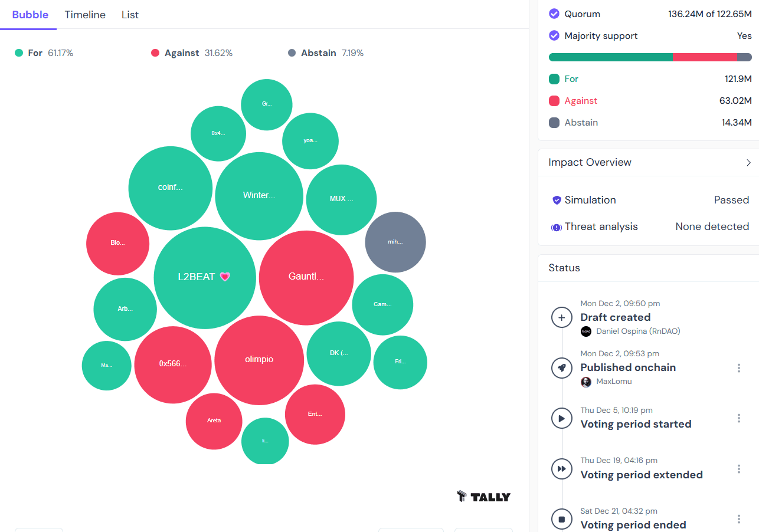
Task: Click the Arb... green bubble
Action: pos(125,309)
